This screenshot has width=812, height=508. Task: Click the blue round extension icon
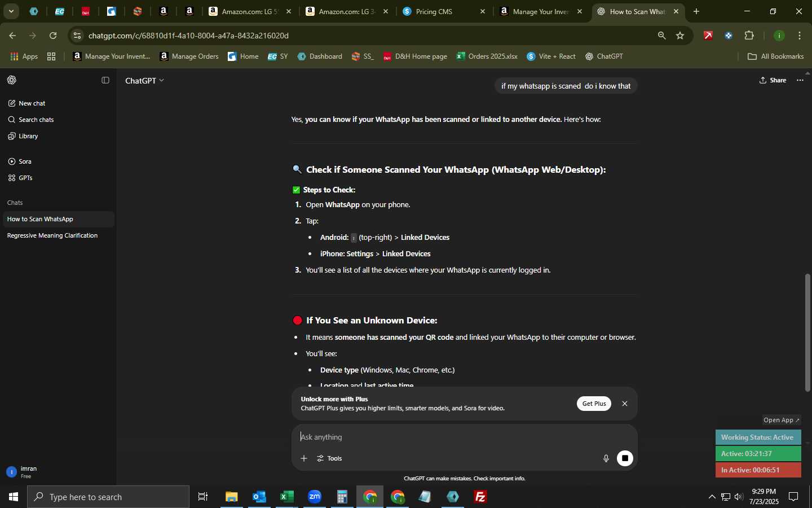[729, 36]
